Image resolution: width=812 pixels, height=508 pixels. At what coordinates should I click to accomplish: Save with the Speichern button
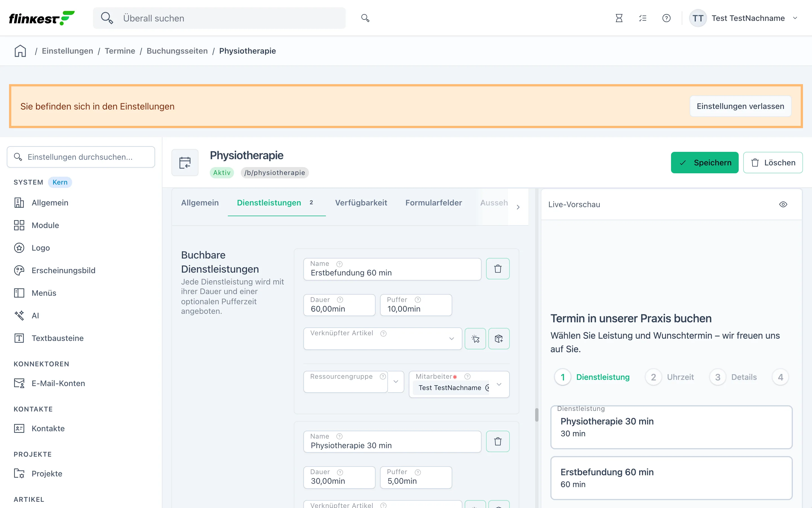[705, 163]
